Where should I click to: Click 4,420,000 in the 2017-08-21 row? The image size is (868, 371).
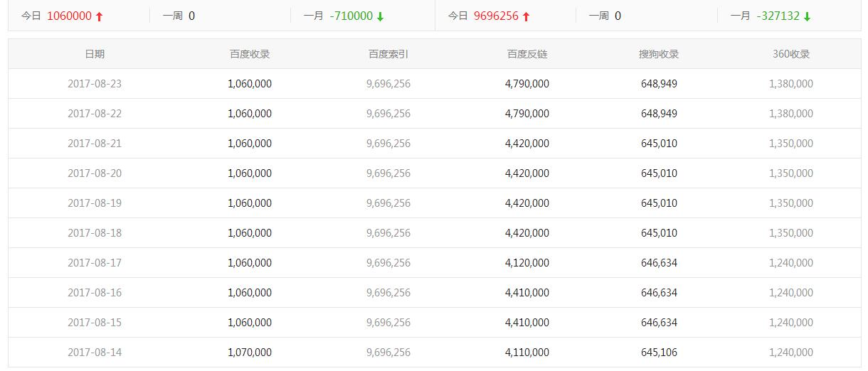tap(527, 144)
